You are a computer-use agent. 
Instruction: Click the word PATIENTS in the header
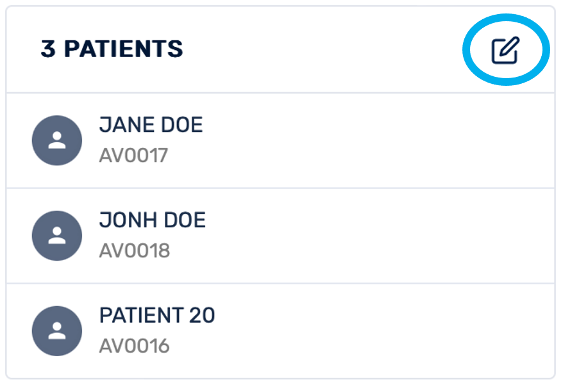(x=123, y=49)
